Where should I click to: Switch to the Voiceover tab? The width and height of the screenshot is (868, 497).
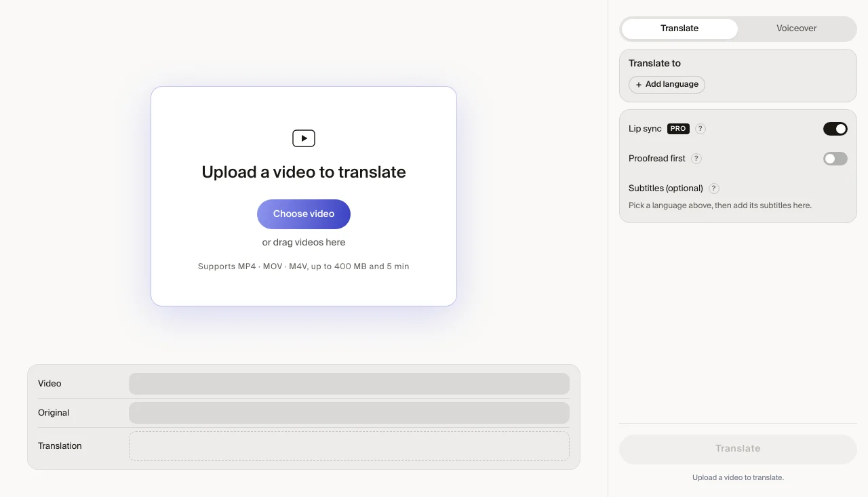point(797,28)
